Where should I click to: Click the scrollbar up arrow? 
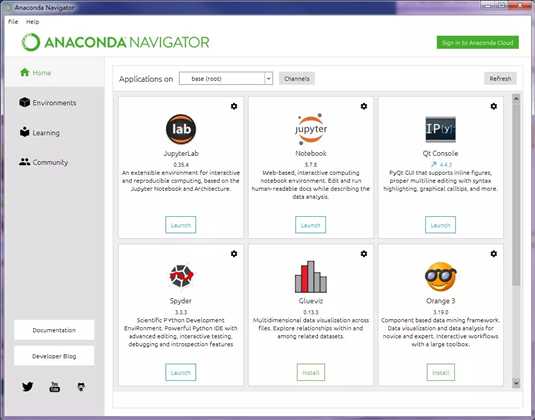tap(516, 99)
